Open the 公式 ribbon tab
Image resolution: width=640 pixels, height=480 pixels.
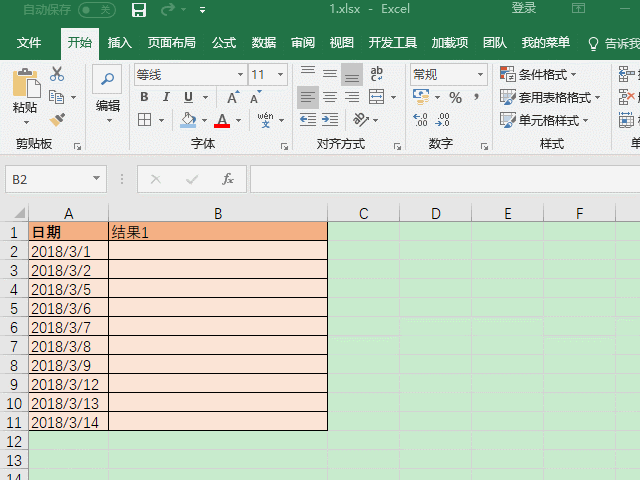(x=224, y=43)
